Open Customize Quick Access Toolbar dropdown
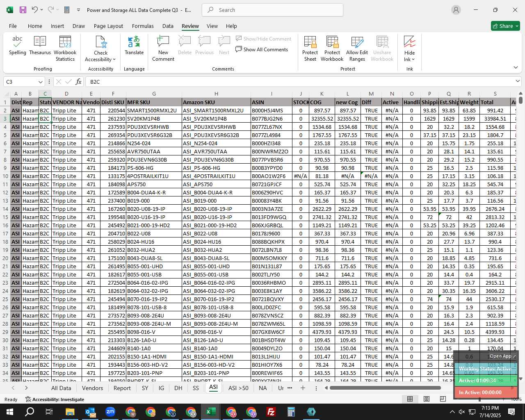This screenshot has height=420, width=525. click(78, 10)
